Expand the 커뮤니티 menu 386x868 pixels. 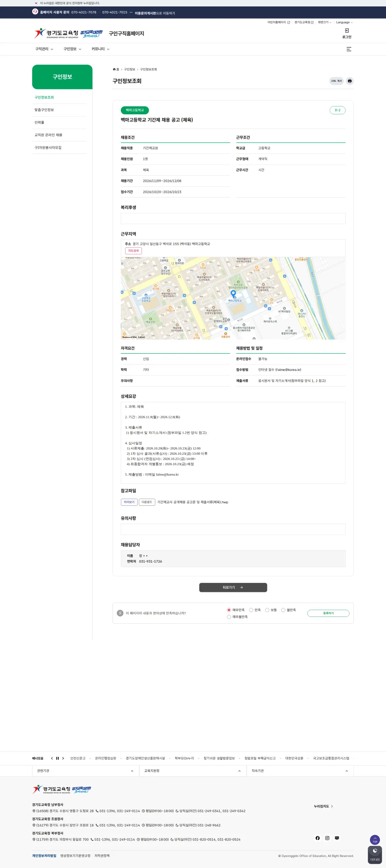(x=100, y=49)
